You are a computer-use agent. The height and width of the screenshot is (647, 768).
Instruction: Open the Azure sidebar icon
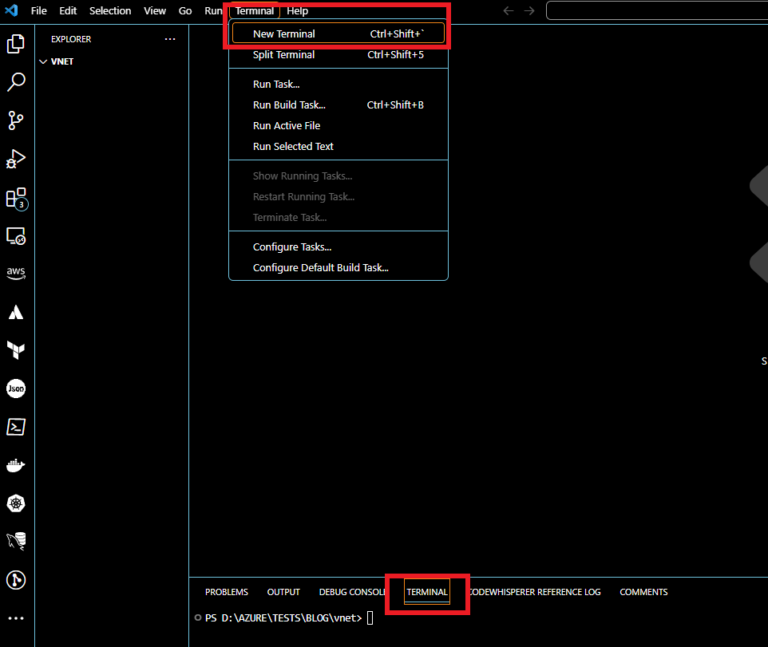click(x=16, y=312)
